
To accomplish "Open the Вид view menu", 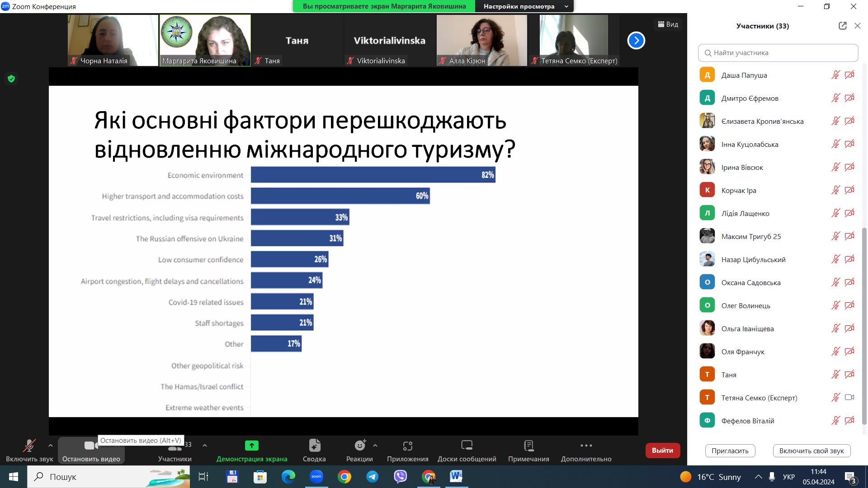I will (668, 24).
